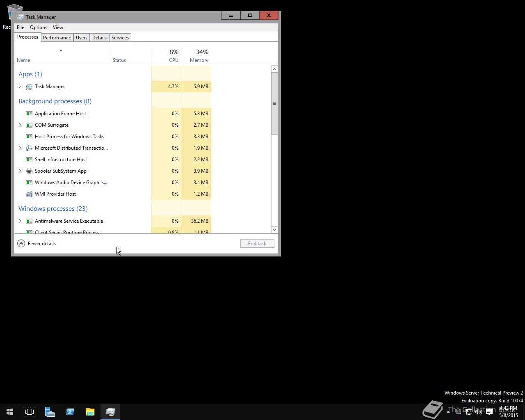Click the Antimalware Service Executable icon
525x420 pixels.
tap(29, 221)
